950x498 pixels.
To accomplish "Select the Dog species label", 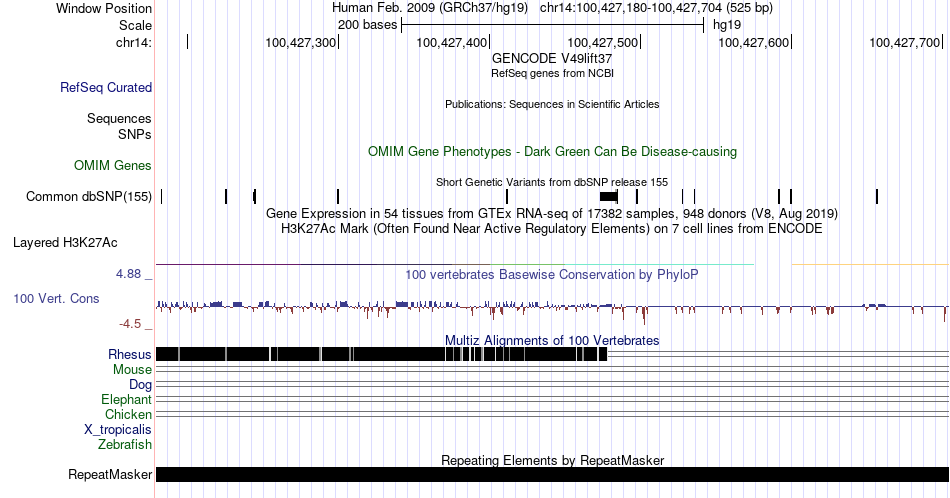I will coord(140,385).
